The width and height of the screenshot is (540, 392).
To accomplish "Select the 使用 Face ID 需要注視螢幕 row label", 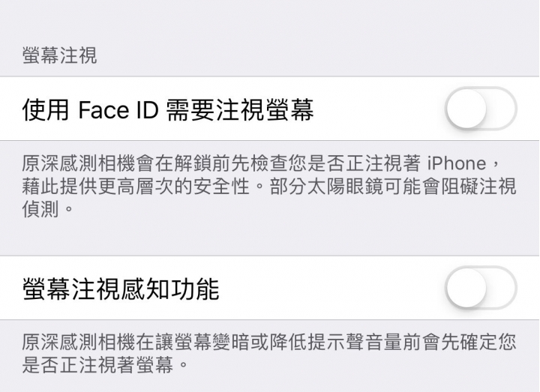I will (x=168, y=109).
